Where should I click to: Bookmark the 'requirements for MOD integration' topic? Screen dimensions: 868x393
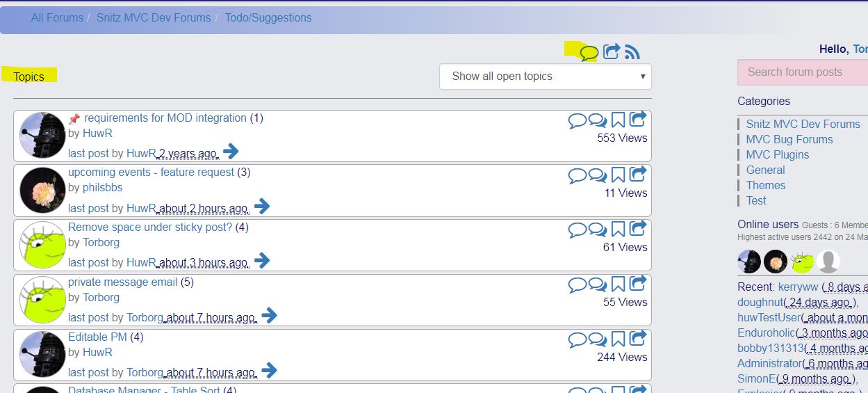[x=618, y=120]
